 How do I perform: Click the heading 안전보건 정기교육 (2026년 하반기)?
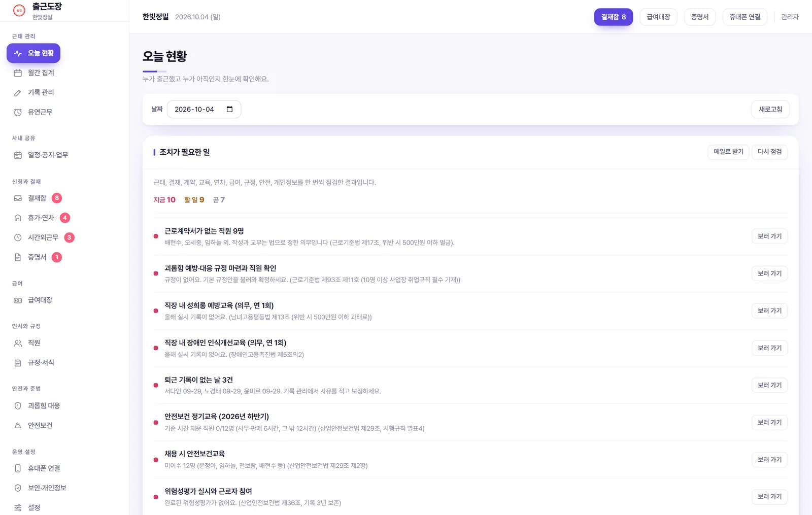(x=217, y=417)
